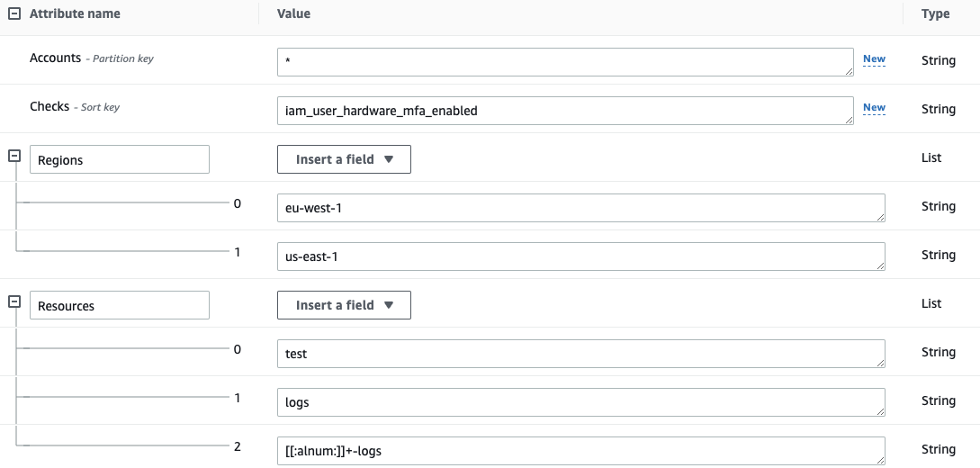Image resolution: width=980 pixels, height=468 pixels.
Task: Grab resize handle of Accounts value textarea
Action: click(x=849, y=71)
